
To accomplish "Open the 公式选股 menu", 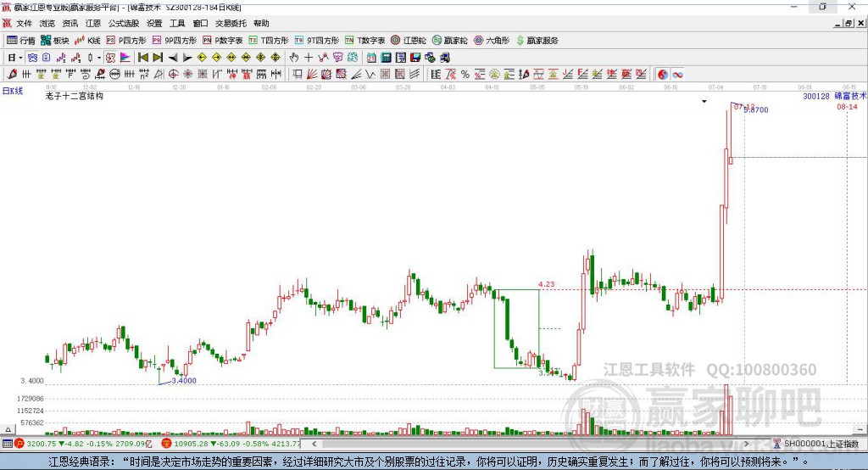I will (124, 23).
